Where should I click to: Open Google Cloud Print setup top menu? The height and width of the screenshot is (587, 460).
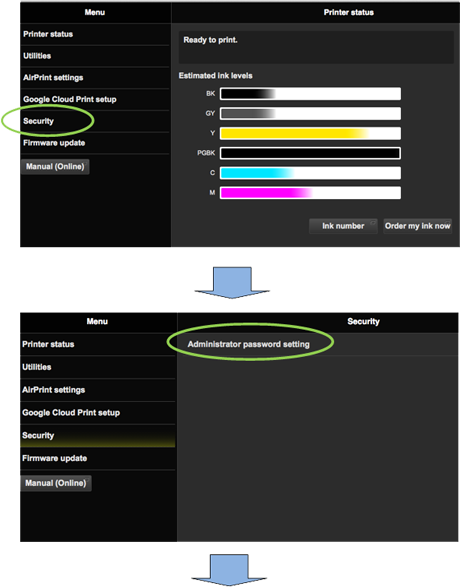point(95,100)
